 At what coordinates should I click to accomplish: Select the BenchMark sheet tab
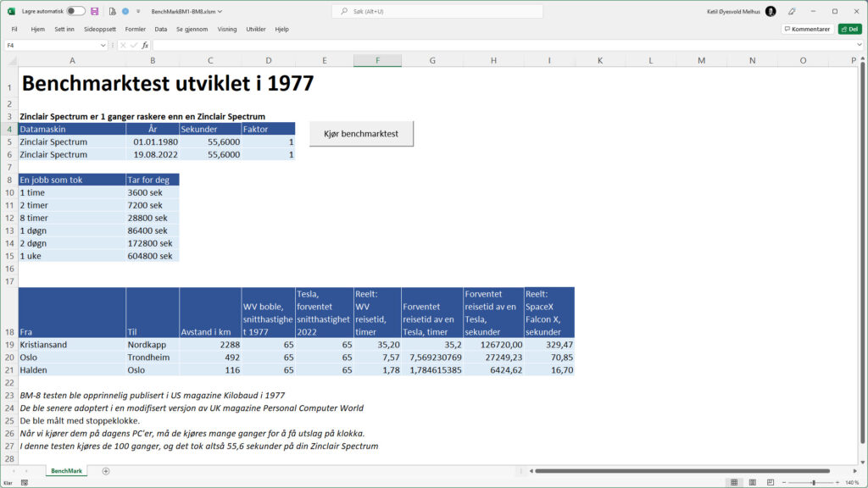coord(66,471)
